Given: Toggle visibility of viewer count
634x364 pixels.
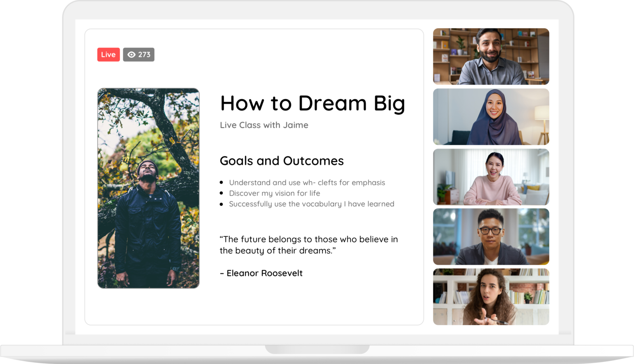Looking at the screenshot, I should [x=139, y=54].
